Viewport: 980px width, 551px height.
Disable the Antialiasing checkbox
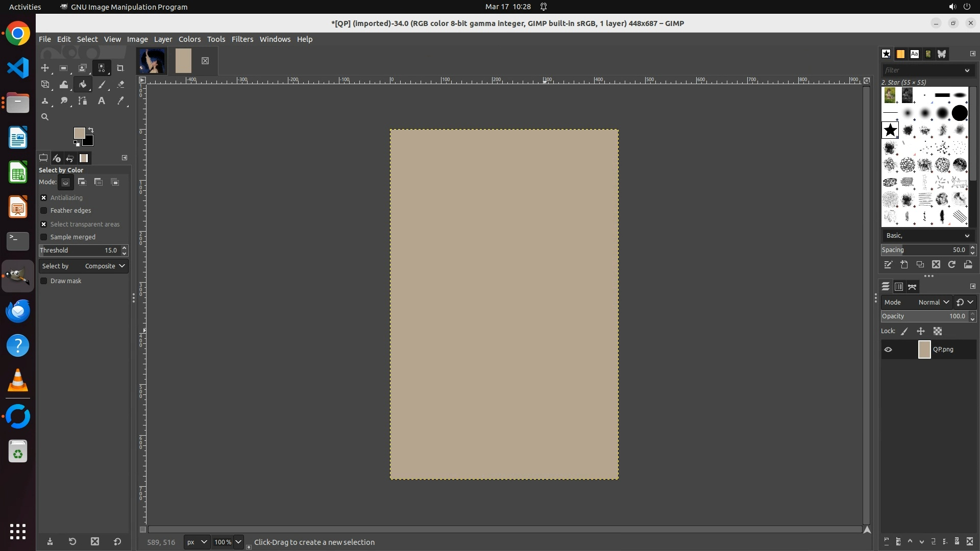tap(44, 197)
